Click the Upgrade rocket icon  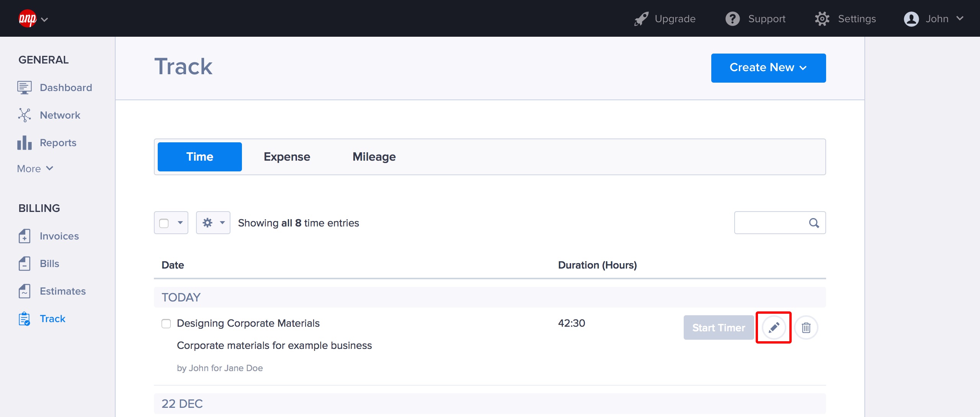click(x=642, y=19)
